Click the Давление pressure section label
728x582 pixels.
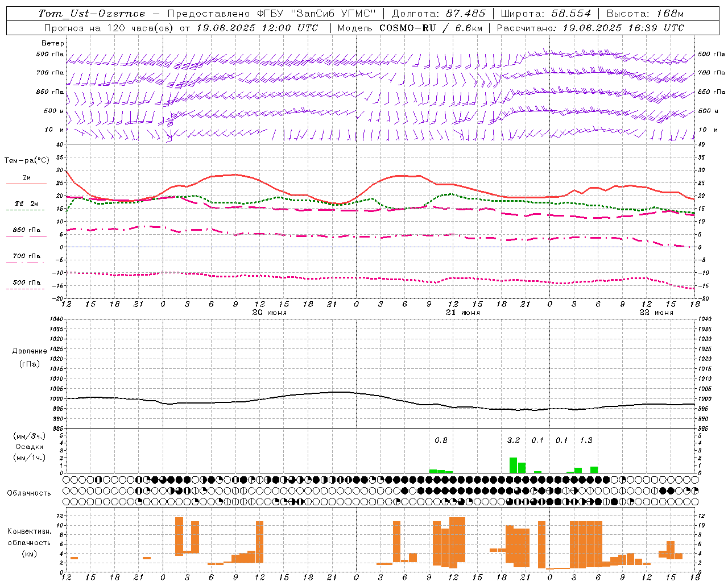pos(30,351)
